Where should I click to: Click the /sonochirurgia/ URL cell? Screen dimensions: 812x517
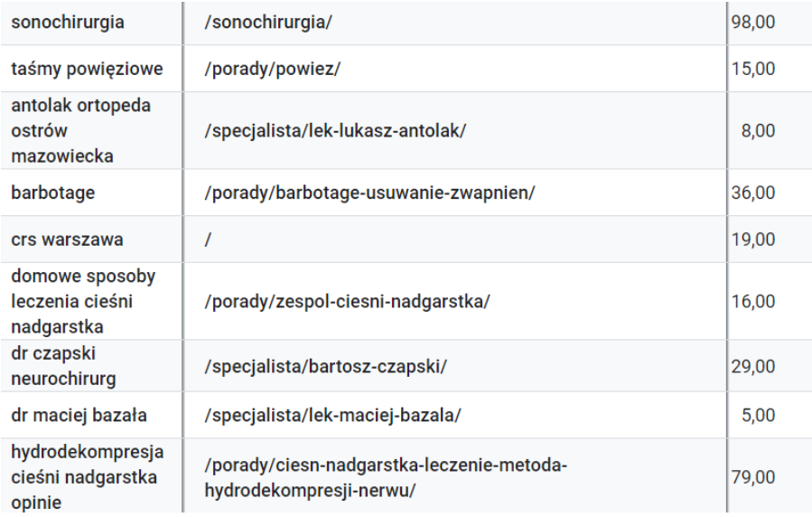(269, 23)
